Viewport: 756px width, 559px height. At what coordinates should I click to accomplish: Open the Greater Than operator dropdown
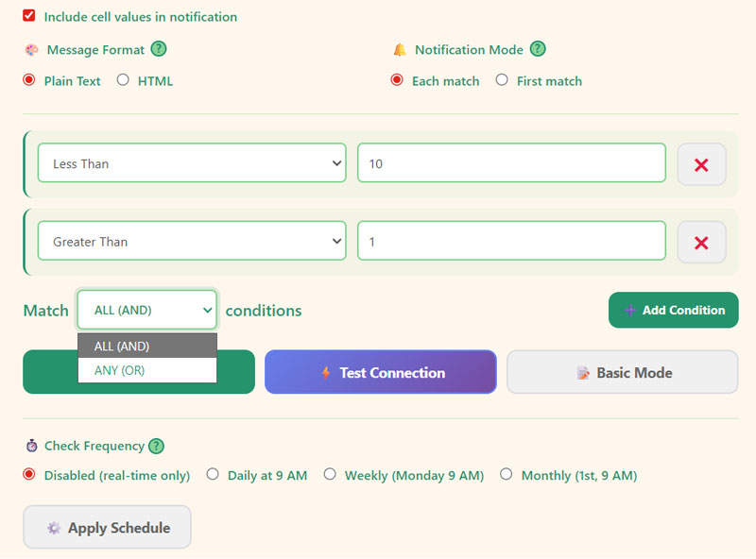[x=192, y=241]
